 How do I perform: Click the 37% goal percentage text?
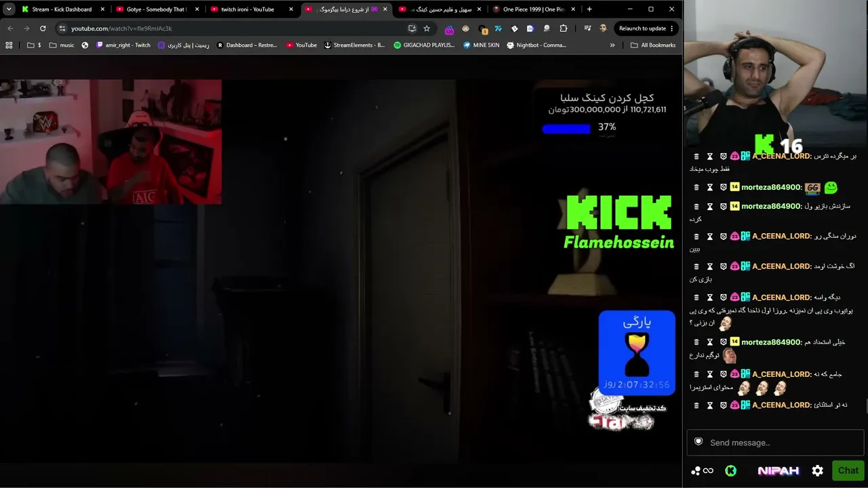point(607,127)
